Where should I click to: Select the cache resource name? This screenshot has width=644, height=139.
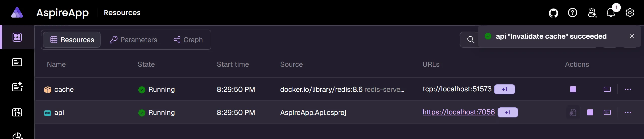(64, 89)
